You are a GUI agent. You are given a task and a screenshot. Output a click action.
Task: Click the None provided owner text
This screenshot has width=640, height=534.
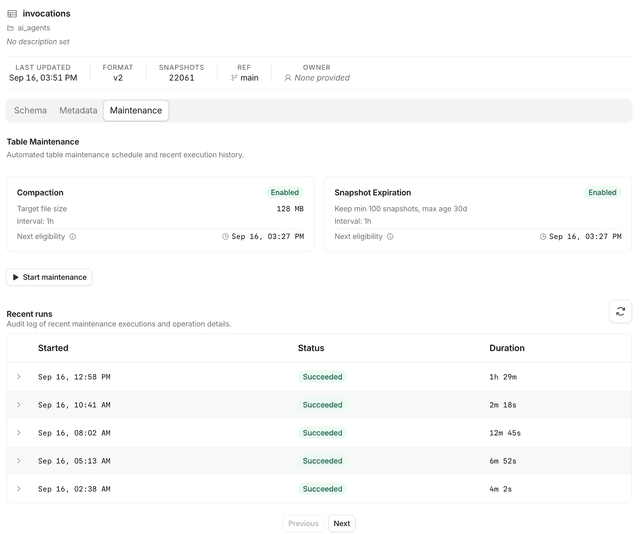(x=322, y=78)
